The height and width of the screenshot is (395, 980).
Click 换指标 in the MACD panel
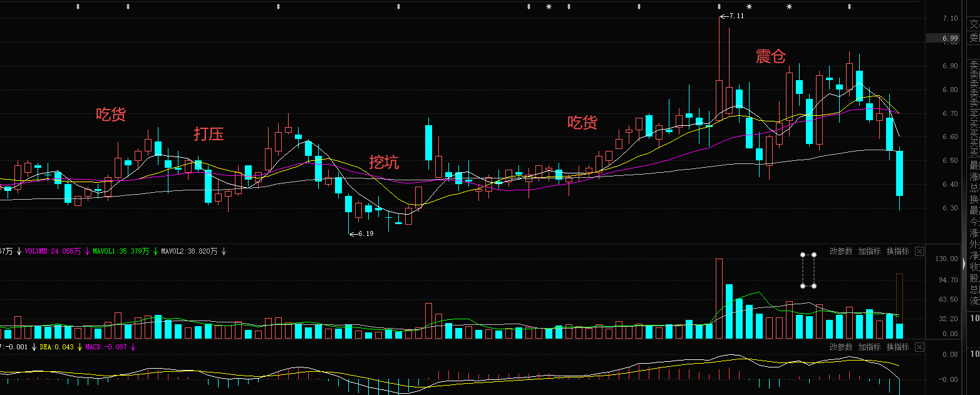pyautogui.click(x=897, y=347)
